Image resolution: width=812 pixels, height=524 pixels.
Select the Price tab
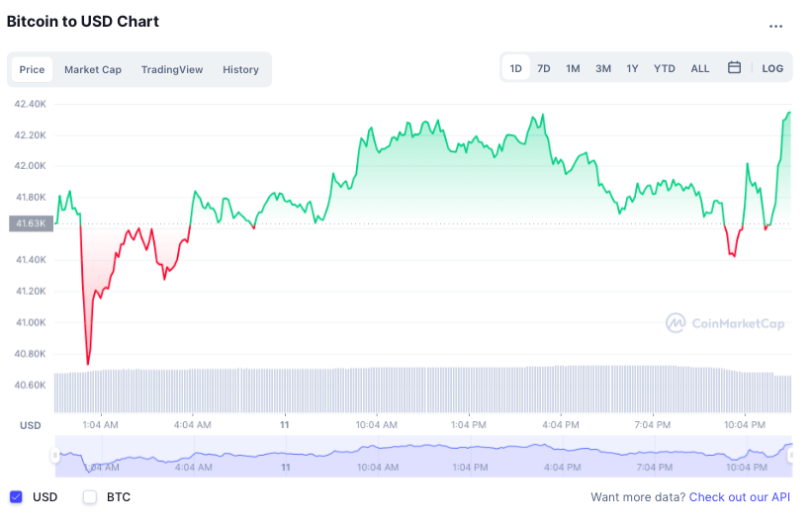(x=32, y=69)
